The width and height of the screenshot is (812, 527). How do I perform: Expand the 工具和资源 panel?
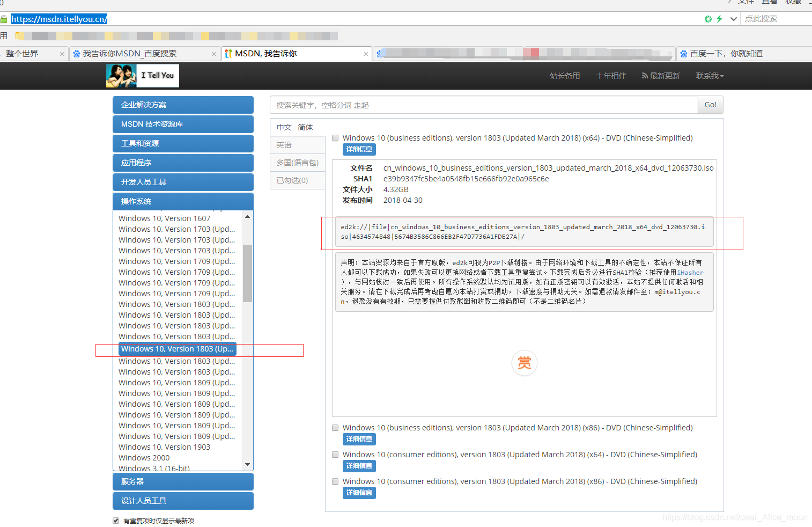183,144
